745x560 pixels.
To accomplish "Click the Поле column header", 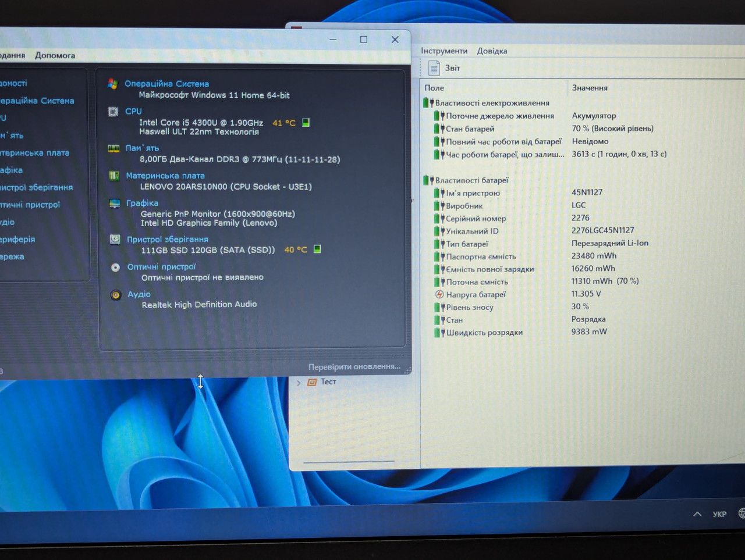I will (x=434, y=88).
